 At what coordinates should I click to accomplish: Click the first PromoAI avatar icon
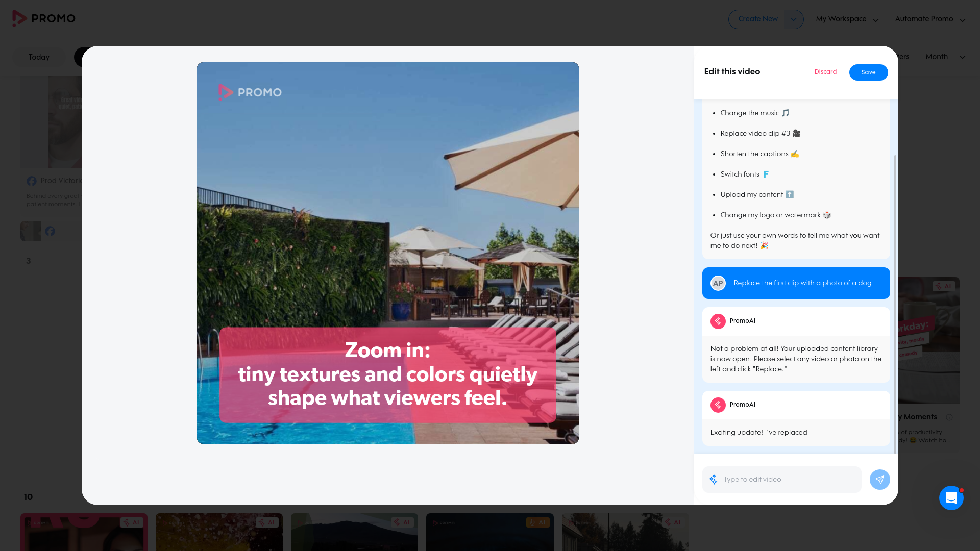pyautogui.click(x=718, y=321)
